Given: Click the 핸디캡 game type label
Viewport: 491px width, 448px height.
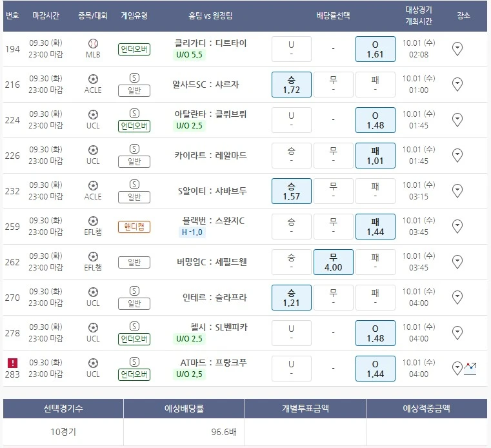Looking at the screenshot, I should tap(134, 227).
